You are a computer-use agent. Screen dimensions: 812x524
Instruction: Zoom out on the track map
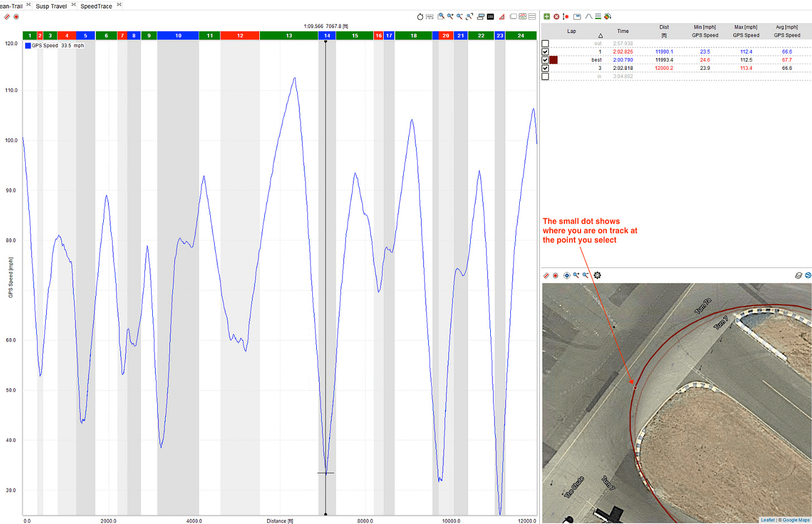pyautogui.click(x=586, y=276)
